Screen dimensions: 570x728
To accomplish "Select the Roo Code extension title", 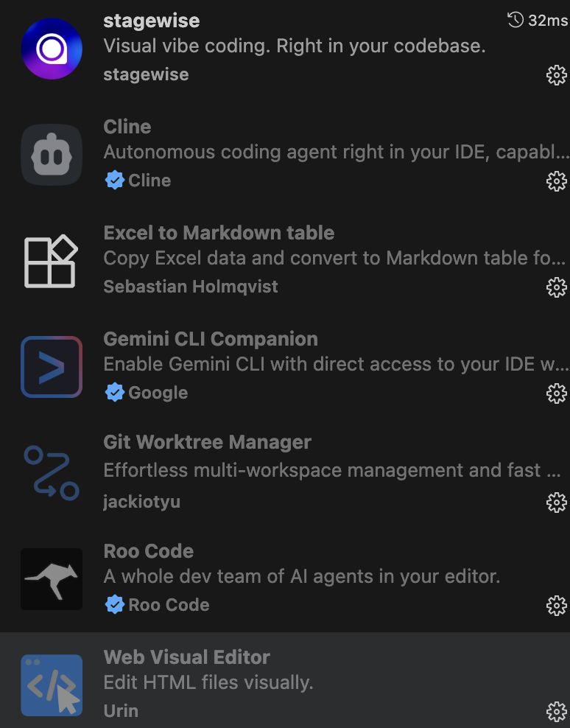I will [149, 551].
